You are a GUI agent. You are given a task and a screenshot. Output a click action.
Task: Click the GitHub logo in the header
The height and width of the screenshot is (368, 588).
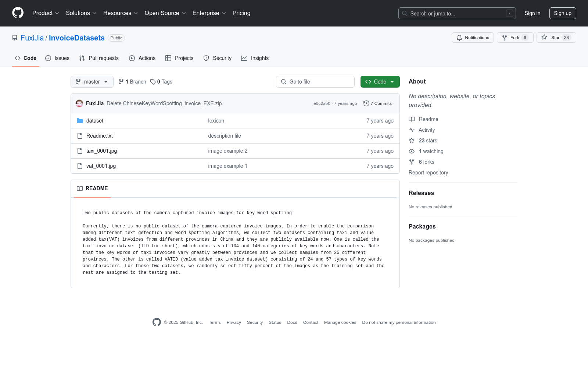tap(18, 13)
